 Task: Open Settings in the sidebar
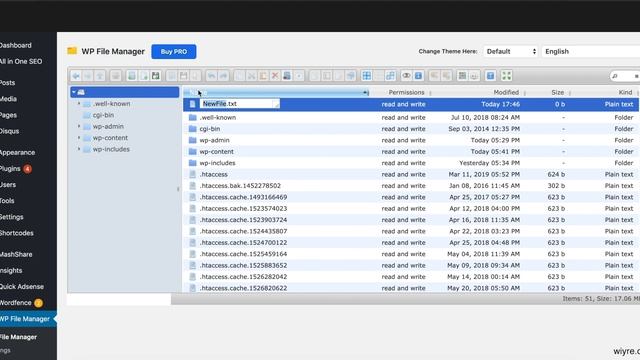coord(11,217)
